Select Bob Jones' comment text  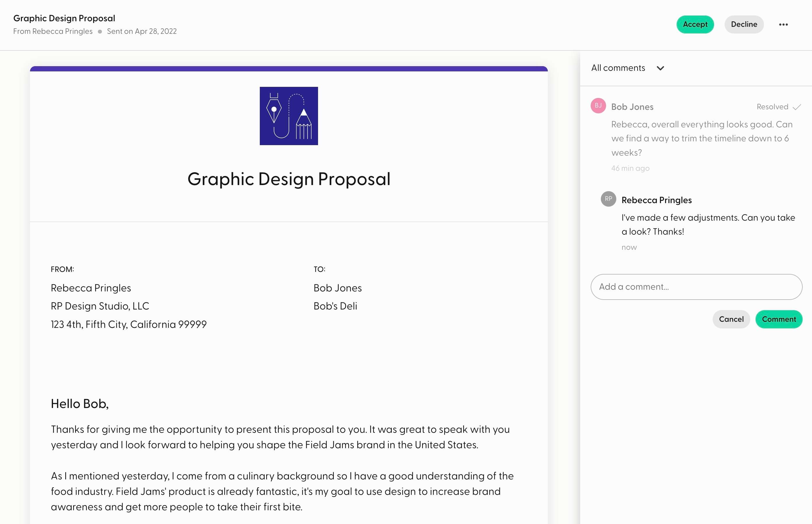pos(702,138)
